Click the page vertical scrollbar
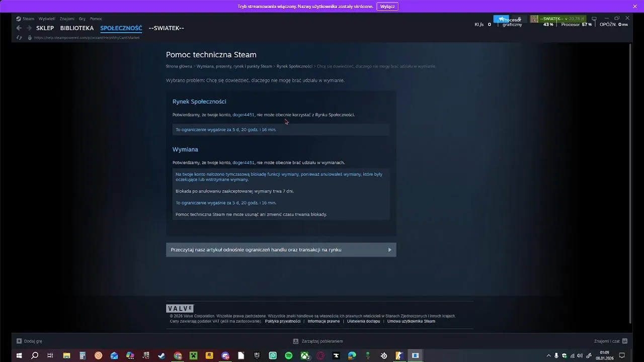 tap(630, 184)
